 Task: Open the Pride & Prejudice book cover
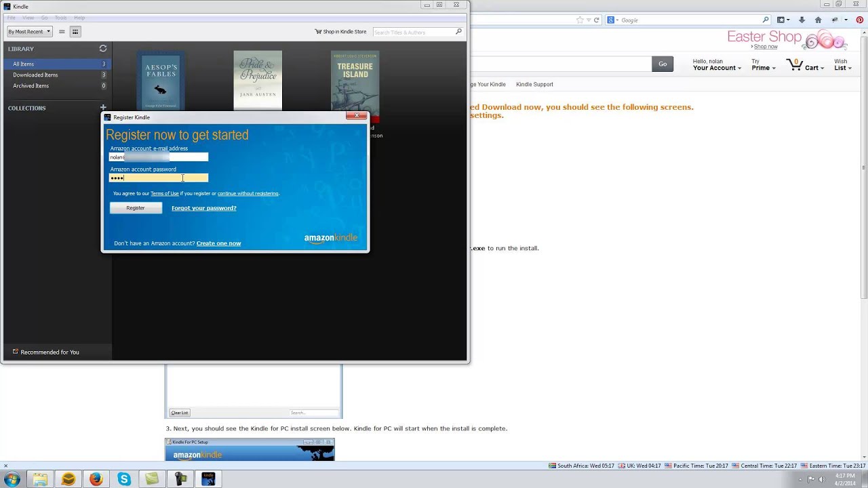point(258,79)
